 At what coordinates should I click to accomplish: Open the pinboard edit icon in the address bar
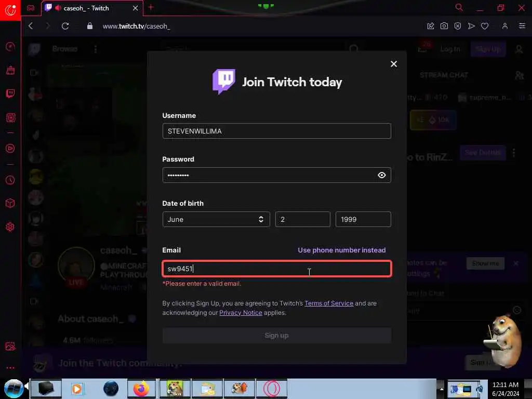pyautogui.click(x=431, y=26)
